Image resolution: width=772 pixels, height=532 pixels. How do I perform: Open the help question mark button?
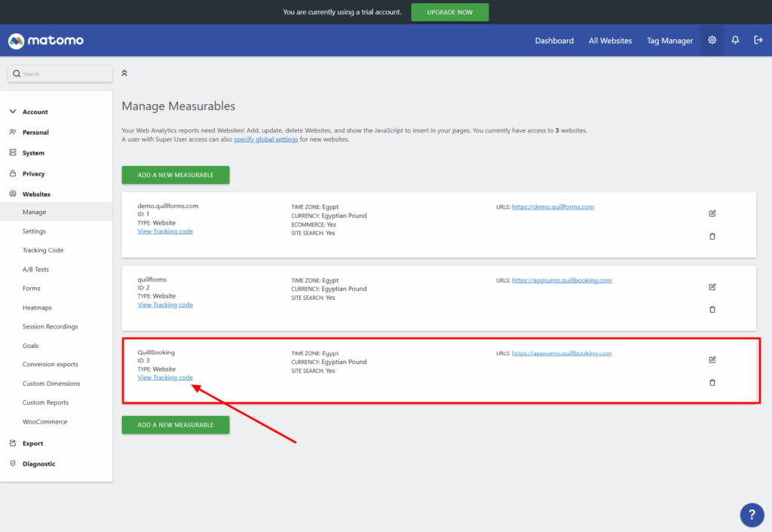click(x=752, y=515)
